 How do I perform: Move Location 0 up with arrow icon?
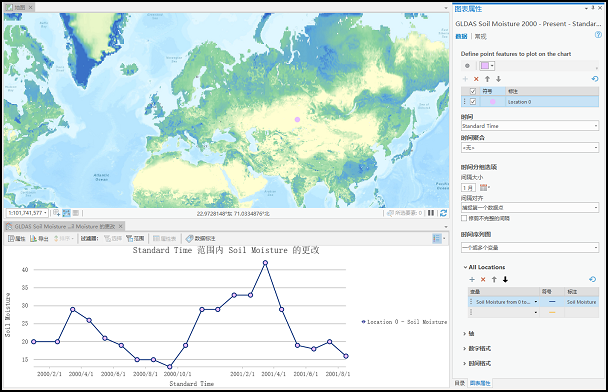487,79
